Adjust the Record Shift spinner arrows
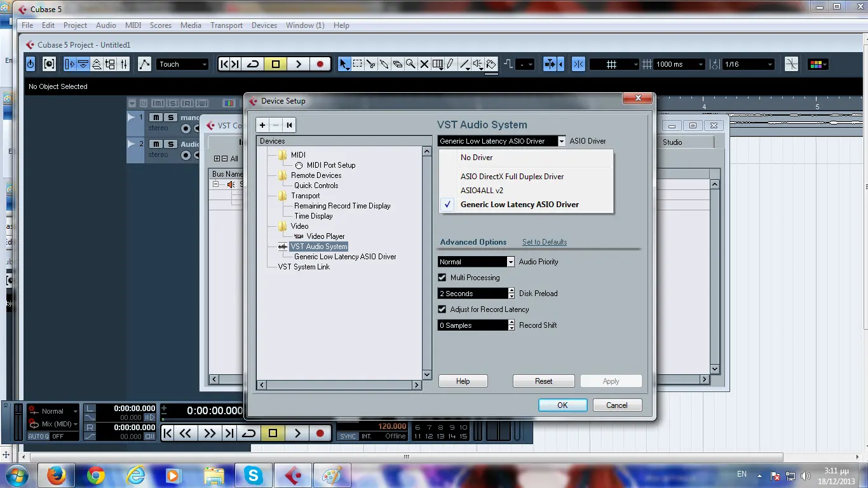The image size is (868, 488). pyautogui.click(x=512, y=325)
